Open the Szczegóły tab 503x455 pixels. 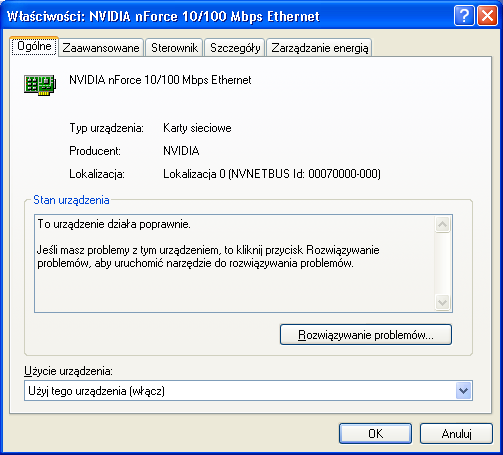pos(235,48)
